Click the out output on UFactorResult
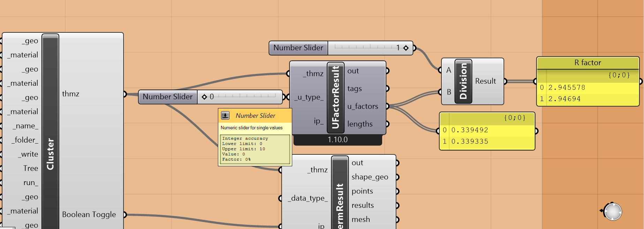This screenshot has height=229, width=644. (x=353, y=71)
